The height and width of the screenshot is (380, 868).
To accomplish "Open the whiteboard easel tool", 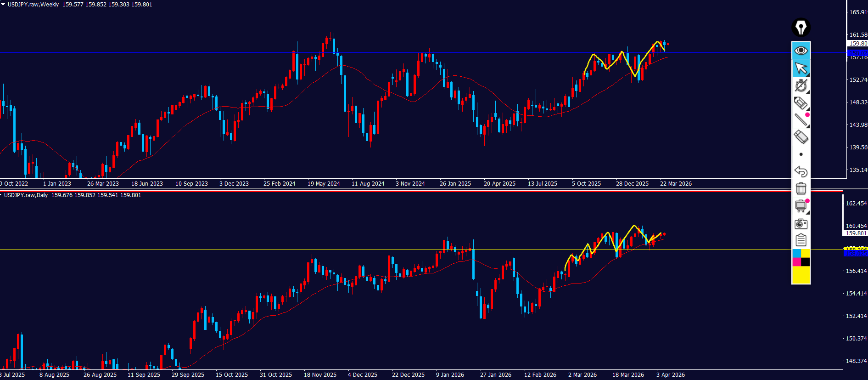I will [801, 206].
